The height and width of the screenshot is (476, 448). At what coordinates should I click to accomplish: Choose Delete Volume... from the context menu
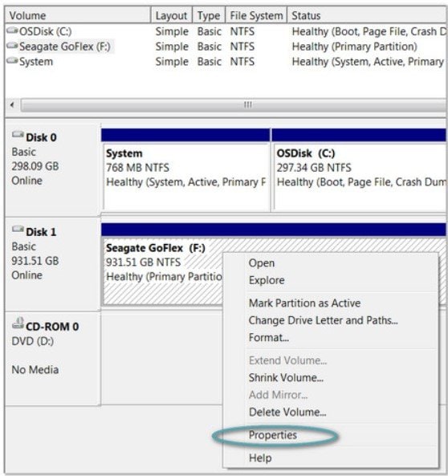(x=287, y=412)
